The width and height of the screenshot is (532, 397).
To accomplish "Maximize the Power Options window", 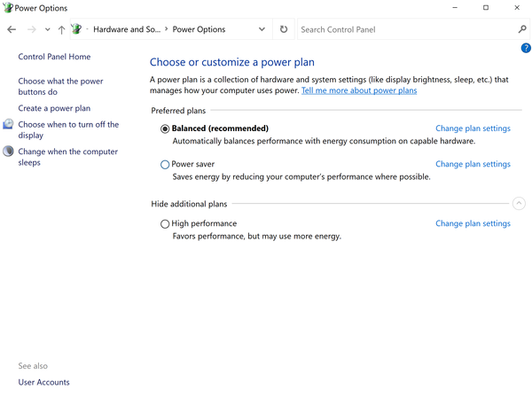I will tap(486, 7).
